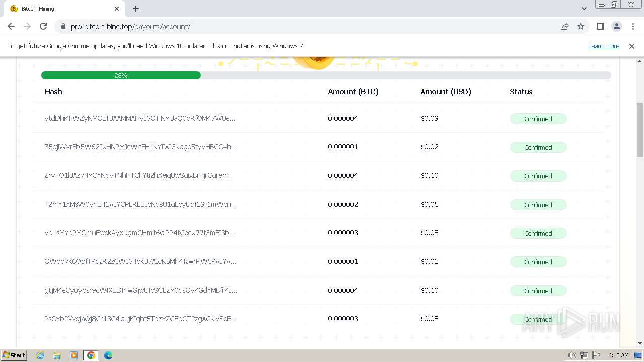Viewport: 644px width, 362px height.
Task: Click the Amount (BTC) column header
Action: click(353, 92)
